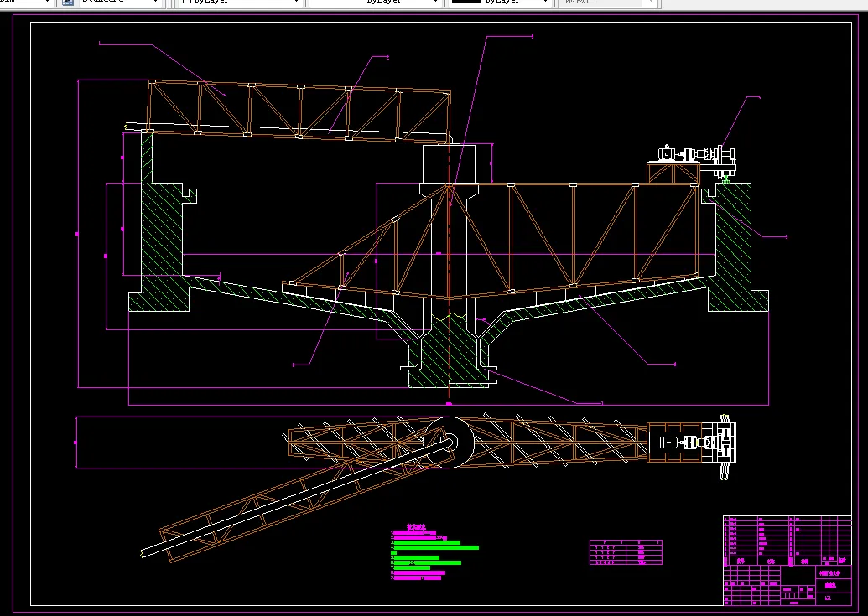Image resolution: width=868 pixels, height=616 pixels.
Task: Select the circular center hub in plan view
Action: 449,443
